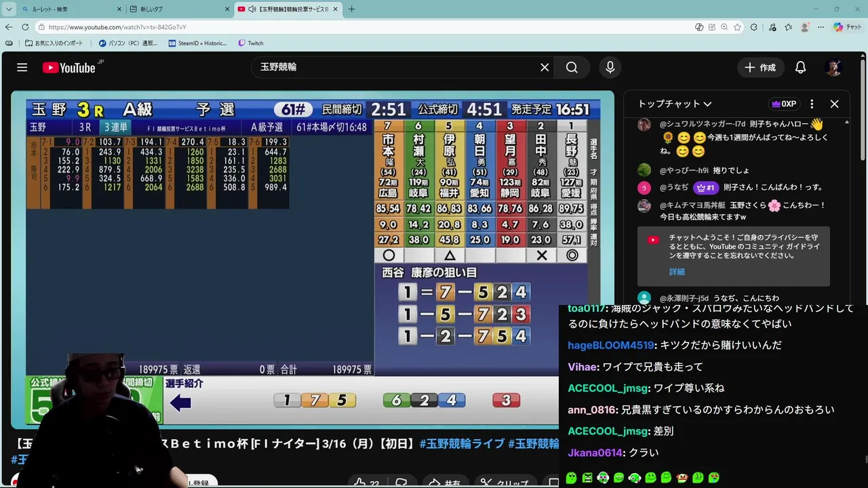Click the youtube.com address bar
Viewport: 868px width, 488px height.
tap(366, 27)
